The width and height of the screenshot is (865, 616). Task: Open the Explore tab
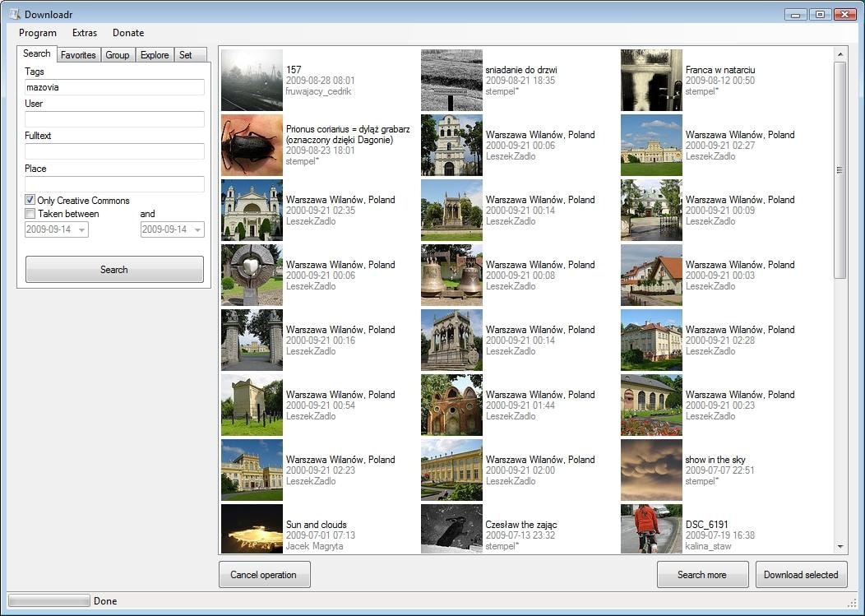click(x=154, y=54)
